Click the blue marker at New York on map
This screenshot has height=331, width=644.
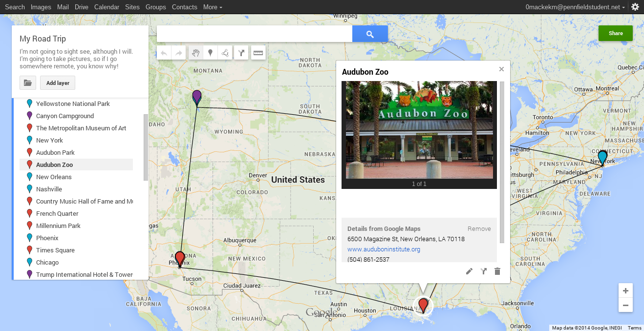[602, 157]
